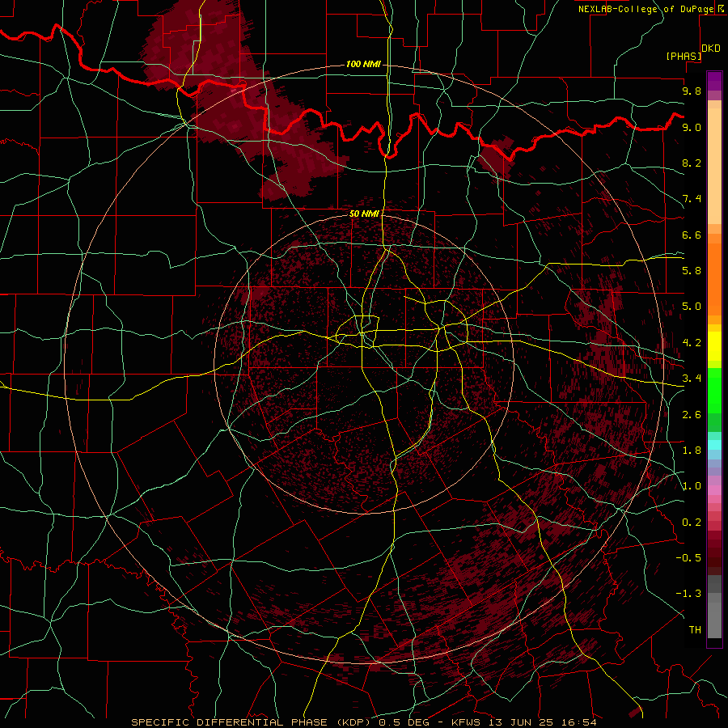Viewport: 728px width, 728px height.
Task: Click the 0.2 scale value
Action: [x=692, y=523]
